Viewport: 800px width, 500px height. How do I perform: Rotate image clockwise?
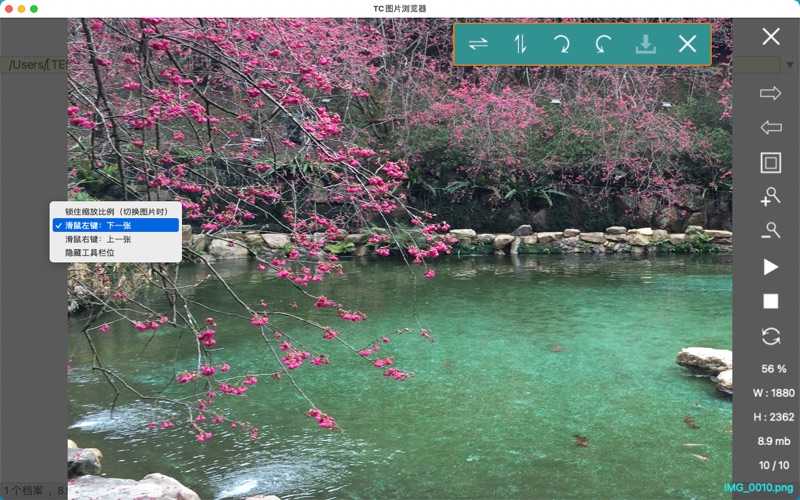tap(562, 44)
